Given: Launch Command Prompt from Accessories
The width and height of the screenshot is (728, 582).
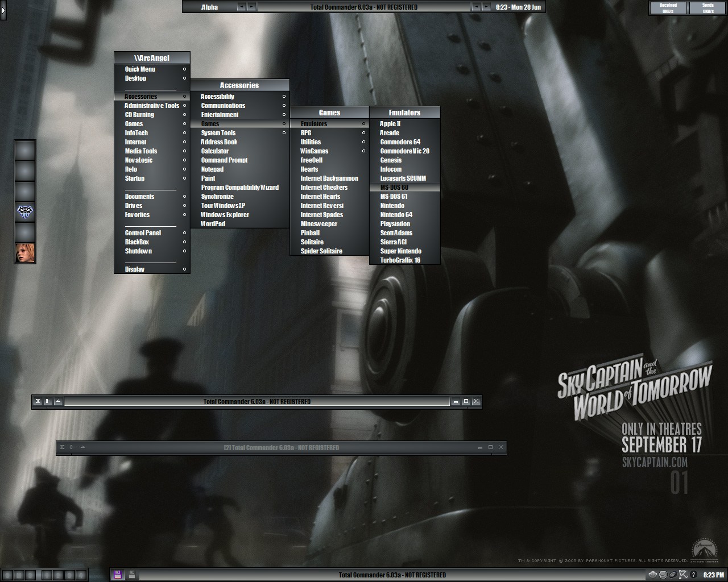Looking at the screenshot, I should click(x=239, y=160).
